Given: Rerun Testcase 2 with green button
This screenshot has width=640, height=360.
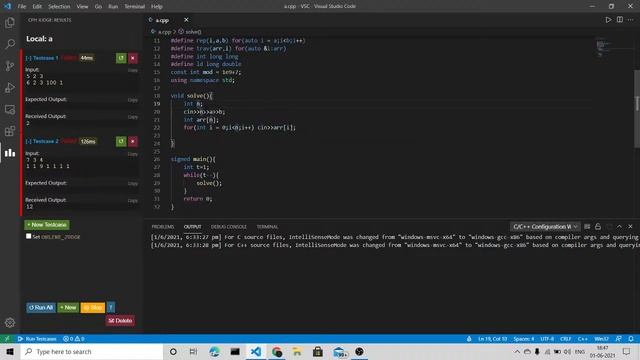Looking at the screenshot, I should click(x=121, y=141).
